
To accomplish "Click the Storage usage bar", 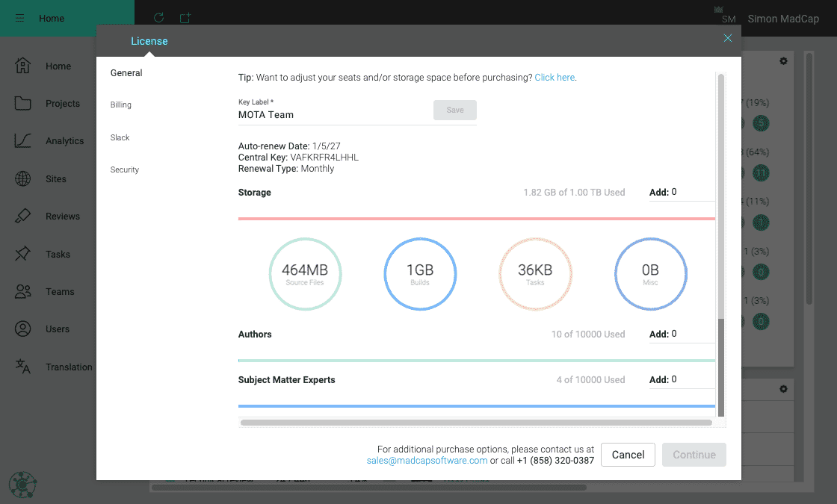I will pyautogui.click(x=477, y=219).
